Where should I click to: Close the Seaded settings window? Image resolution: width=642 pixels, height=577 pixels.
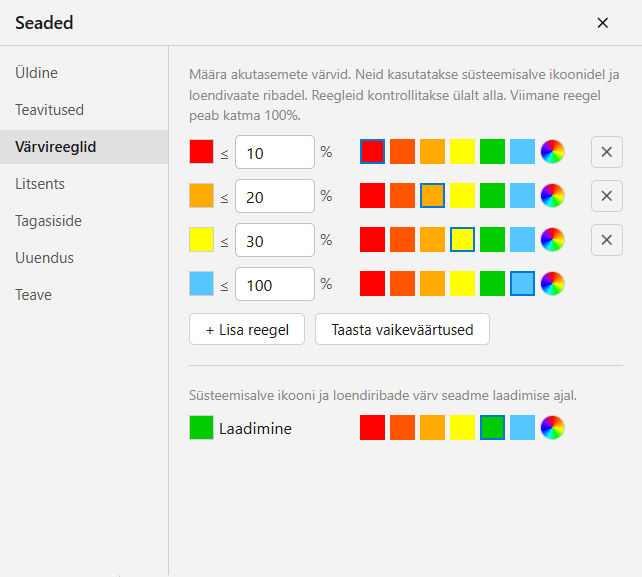click(602, 23)
